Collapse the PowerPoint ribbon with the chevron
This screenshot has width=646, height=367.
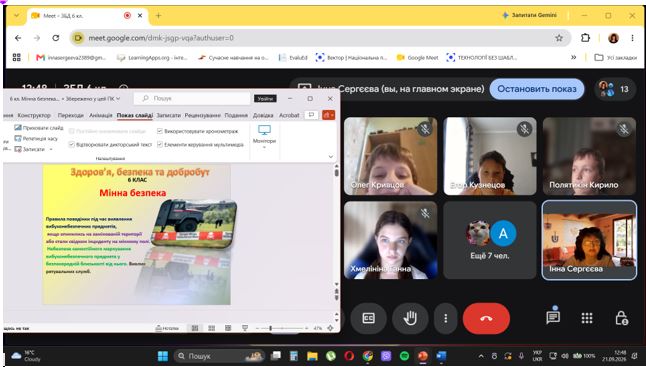(x=330, y=157)
